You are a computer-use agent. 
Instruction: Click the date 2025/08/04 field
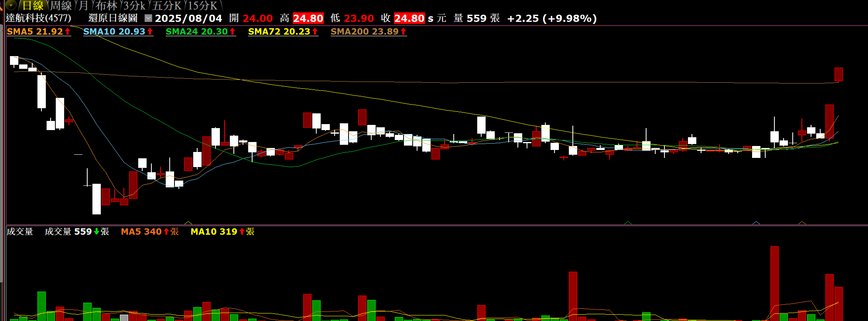188,18
